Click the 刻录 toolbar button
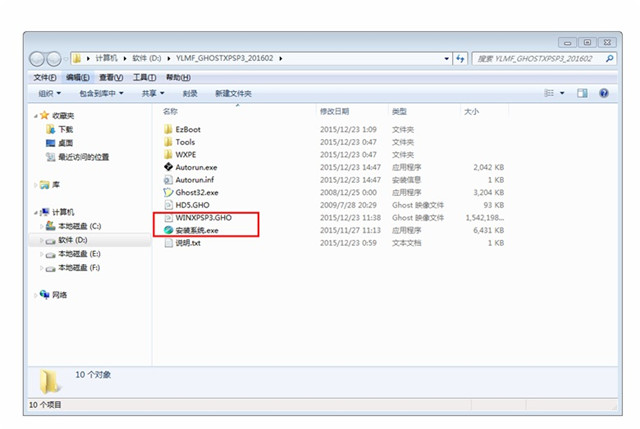 pyautogui.click(x=190, y=93)
